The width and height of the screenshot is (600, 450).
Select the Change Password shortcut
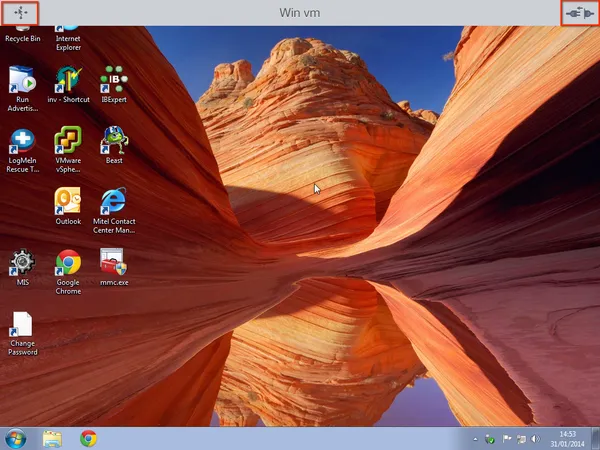pyautogui.click(x=23, y=334)
